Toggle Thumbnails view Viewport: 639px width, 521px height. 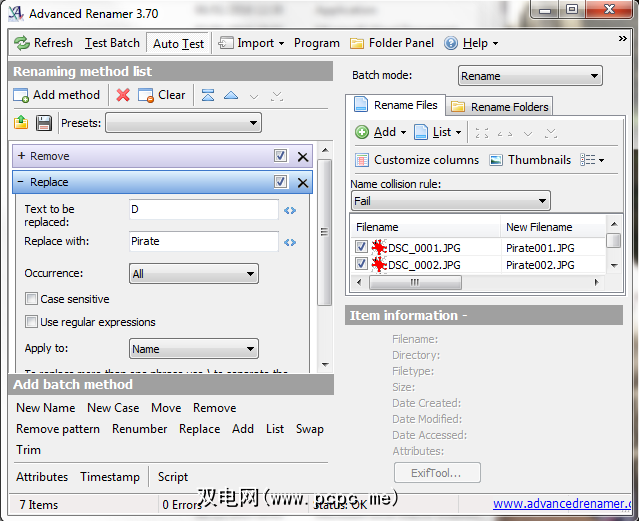click(x=530, y=160)
